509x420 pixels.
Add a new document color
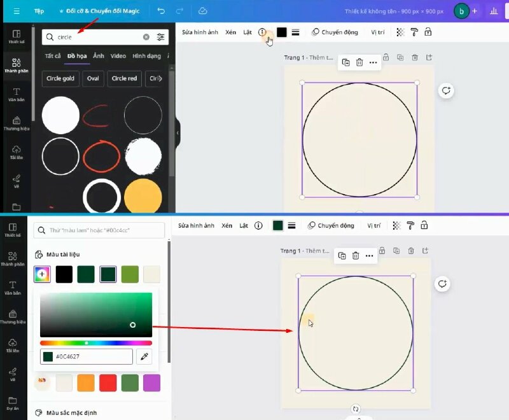point(42,274)
